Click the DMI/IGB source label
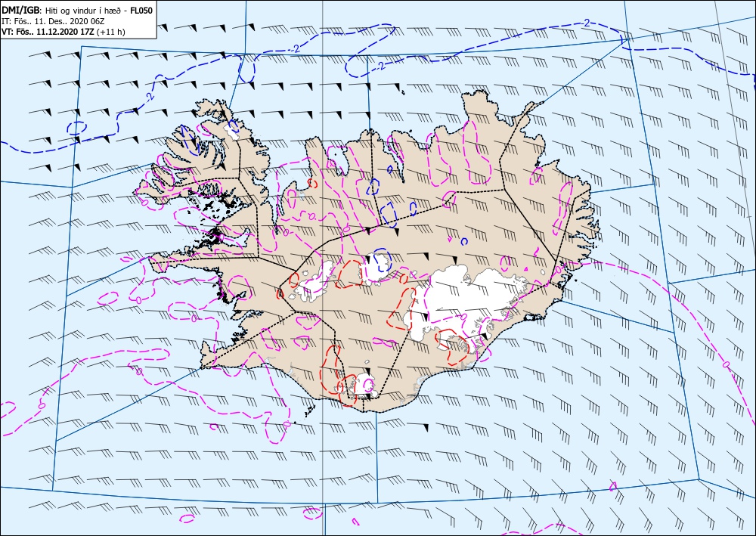756x536 pixels. pos(21,11)
